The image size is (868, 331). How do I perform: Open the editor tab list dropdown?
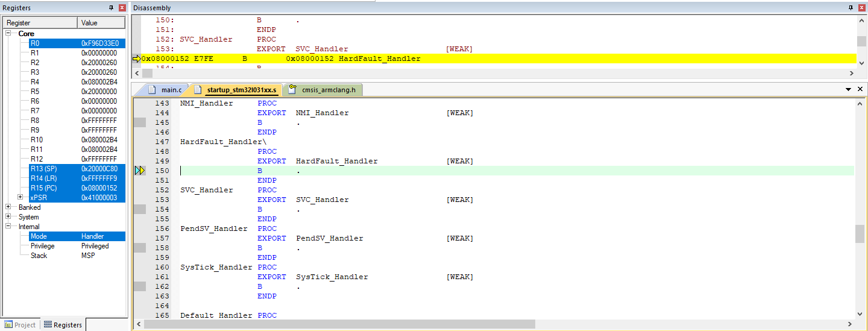pyautogui.click(x=849, y=89)
